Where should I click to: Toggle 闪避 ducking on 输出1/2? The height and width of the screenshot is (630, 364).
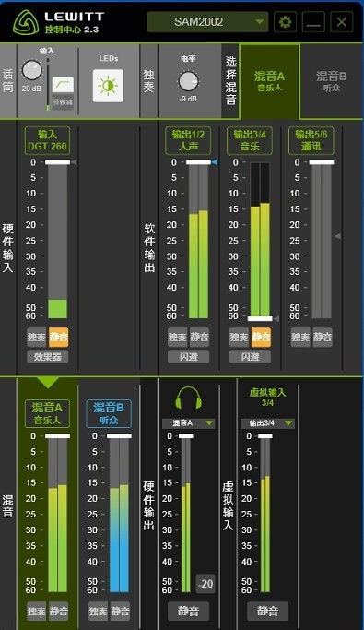coord(189,356)
